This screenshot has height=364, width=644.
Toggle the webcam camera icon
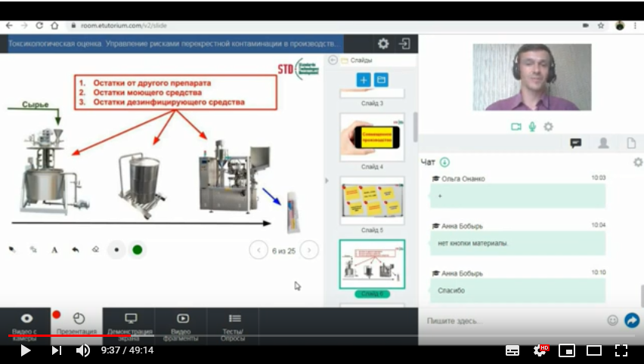coord(516,127)
